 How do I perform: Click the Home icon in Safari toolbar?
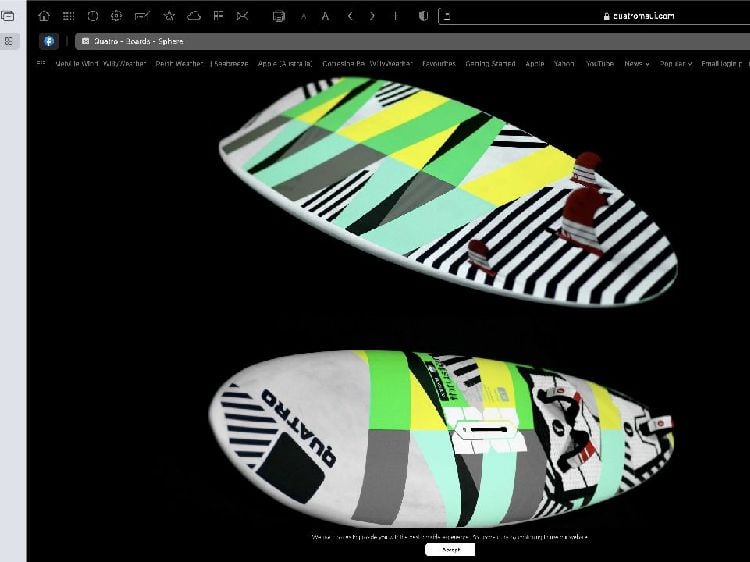pos(44,16)
